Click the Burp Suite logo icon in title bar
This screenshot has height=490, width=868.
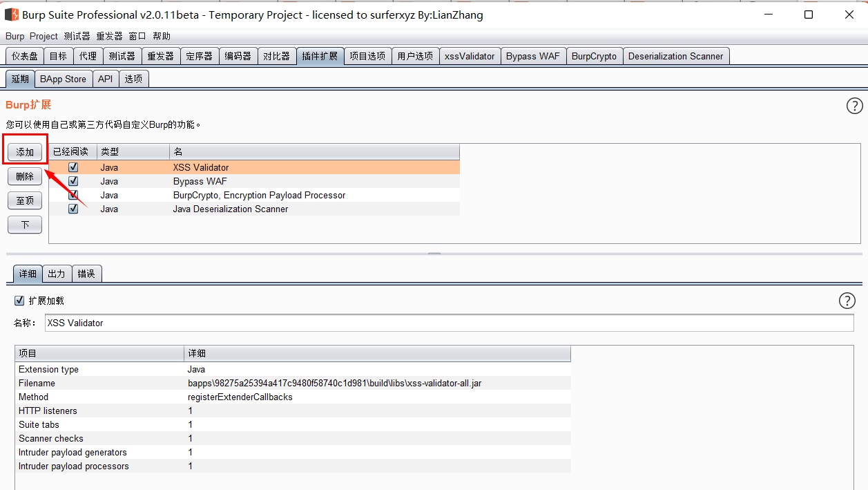click(x=11, y=15)
